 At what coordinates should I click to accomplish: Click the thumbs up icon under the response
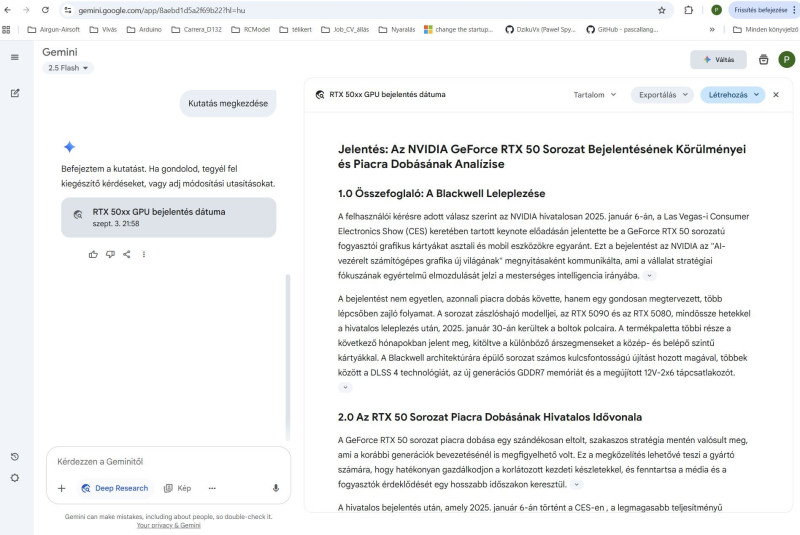click(93, 254)
